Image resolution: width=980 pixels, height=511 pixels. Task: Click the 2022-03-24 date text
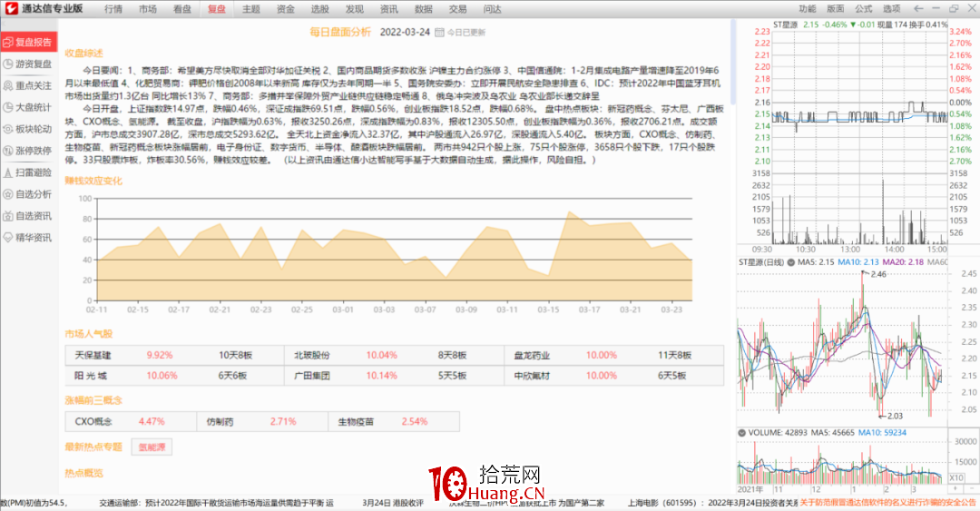(405, 32)
